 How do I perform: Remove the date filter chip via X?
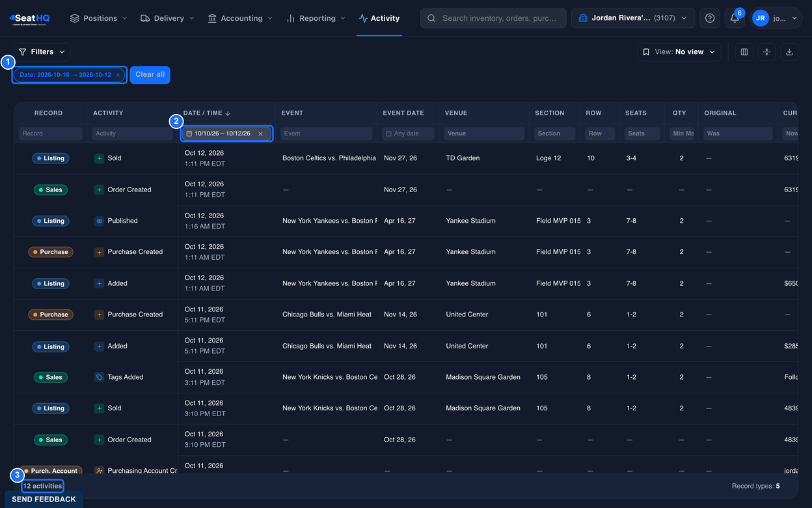(x=118, y=75)
